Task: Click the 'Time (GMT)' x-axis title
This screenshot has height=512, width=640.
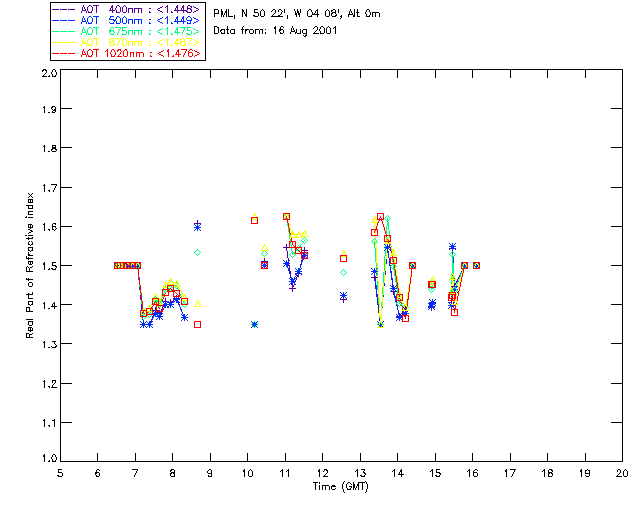Action: [x=341, y=487]
